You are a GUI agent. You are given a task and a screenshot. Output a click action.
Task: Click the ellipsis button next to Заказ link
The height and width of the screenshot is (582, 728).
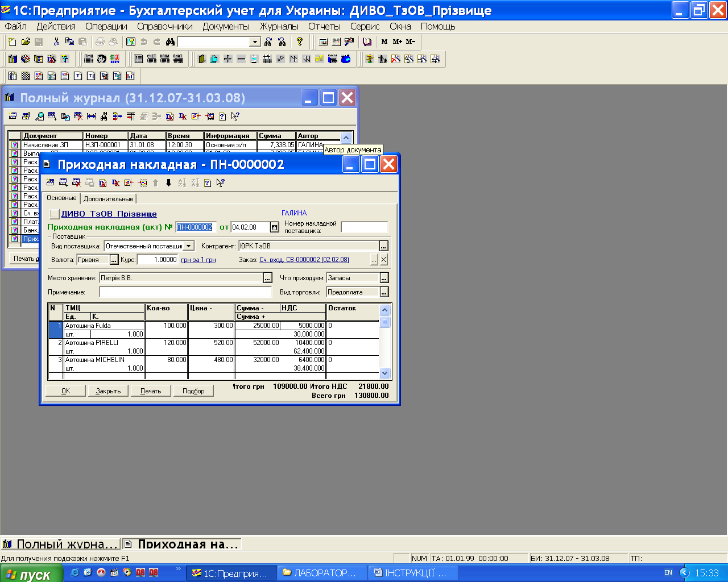(374, 260)
